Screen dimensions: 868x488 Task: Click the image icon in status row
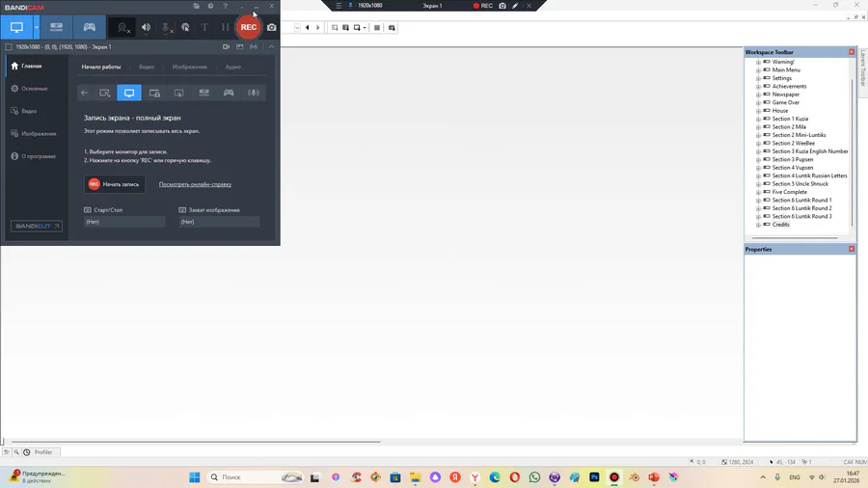pyautogui.click(x=240, y=47)
